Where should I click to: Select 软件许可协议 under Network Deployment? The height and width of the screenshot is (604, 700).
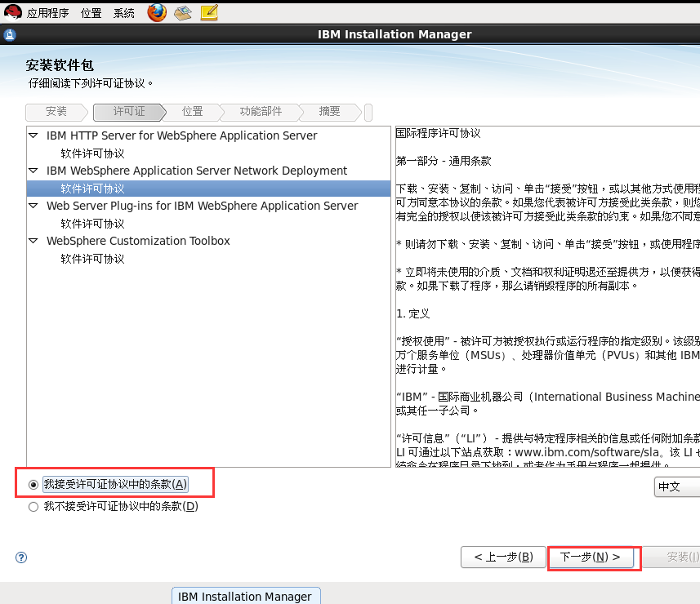92,189
